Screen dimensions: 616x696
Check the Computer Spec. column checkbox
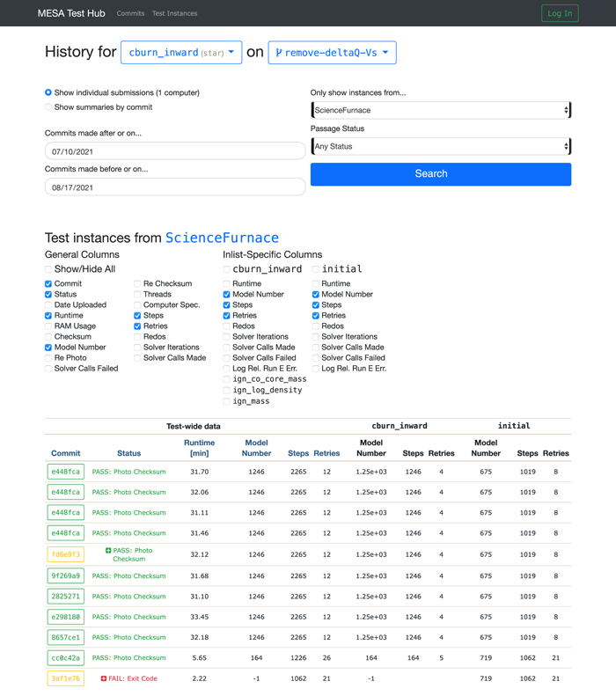click(137, 305)
